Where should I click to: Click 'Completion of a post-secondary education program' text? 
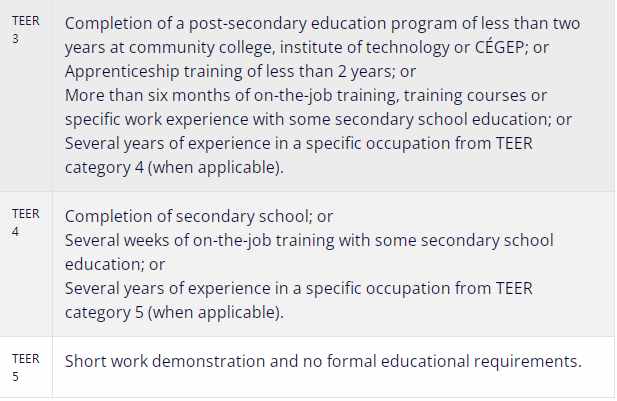click(225, 24)
